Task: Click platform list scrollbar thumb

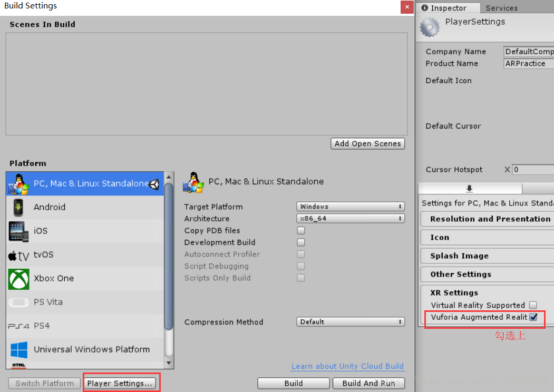Action: coord(169,256)
